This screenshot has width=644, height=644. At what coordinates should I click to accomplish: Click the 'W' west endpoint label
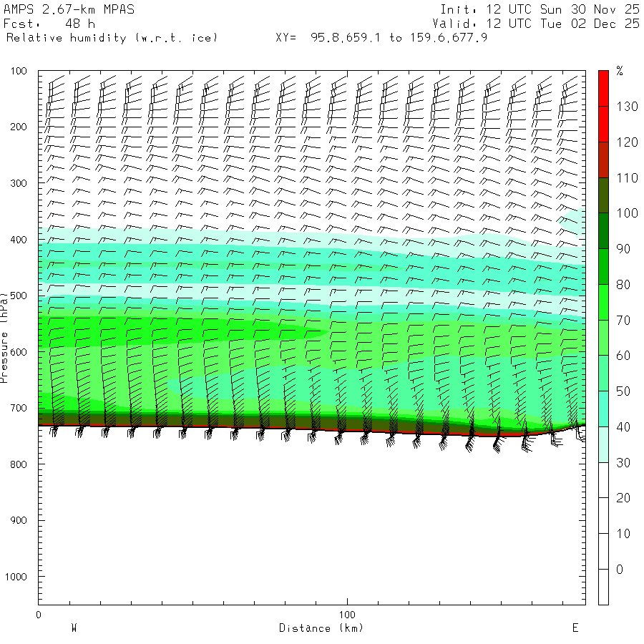pyautogui.click(x=74, y=628)
